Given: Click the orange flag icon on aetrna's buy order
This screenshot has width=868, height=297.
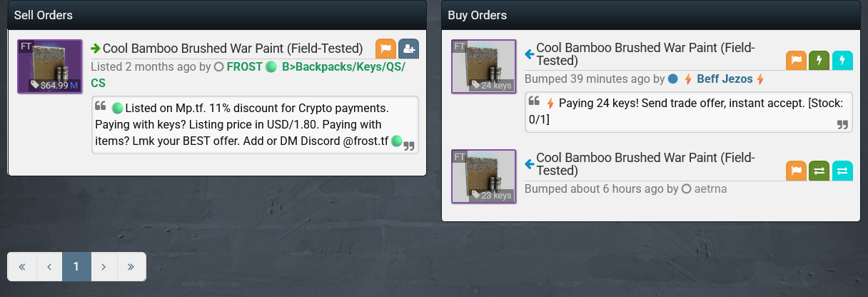Looking at the screenshot, I should pyautogui.click(x=797, y=171).
